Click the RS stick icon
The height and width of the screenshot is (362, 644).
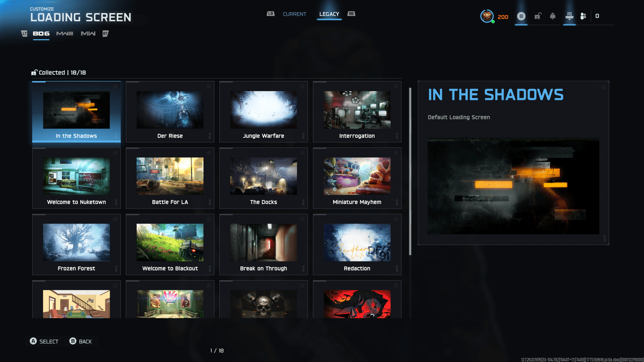click(569, 16)
